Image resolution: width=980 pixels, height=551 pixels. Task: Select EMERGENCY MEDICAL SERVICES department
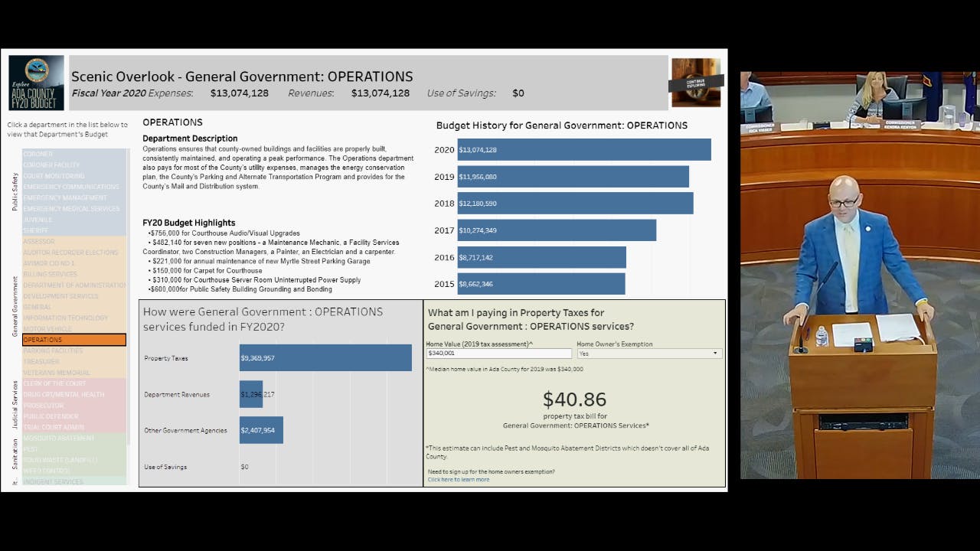(x=74, y=208)
